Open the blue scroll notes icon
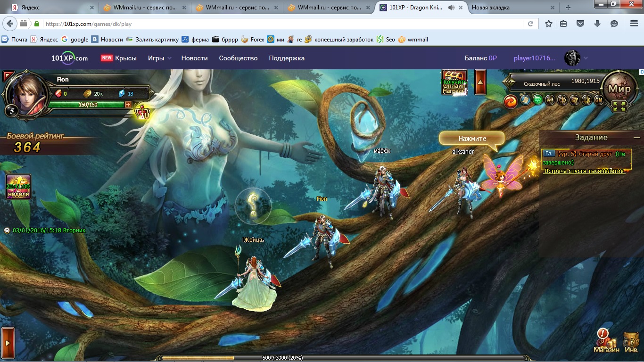The height and width of the screenshot is (362, 644). [525, 100]
